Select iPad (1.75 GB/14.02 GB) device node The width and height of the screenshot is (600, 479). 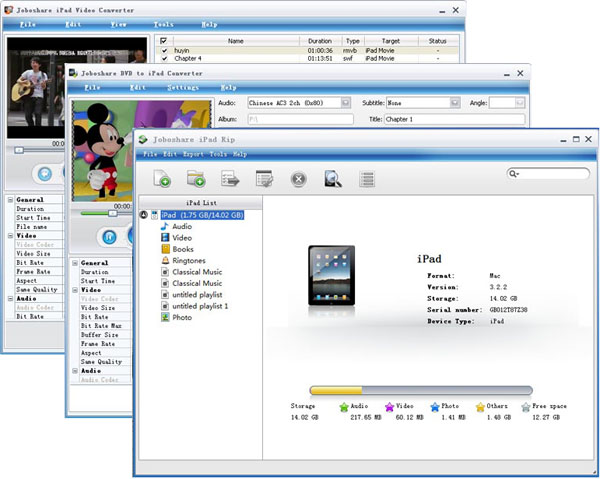click(202, 215)
